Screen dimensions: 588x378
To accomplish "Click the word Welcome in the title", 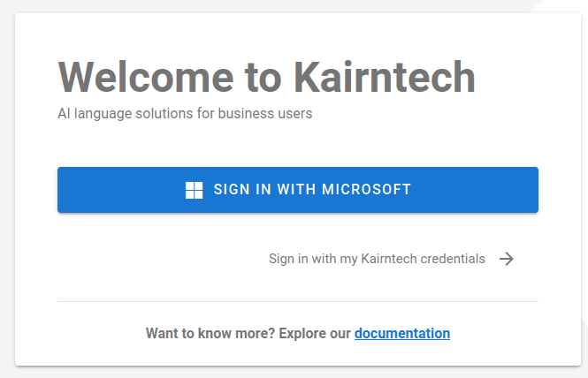I will pos(146,77).
